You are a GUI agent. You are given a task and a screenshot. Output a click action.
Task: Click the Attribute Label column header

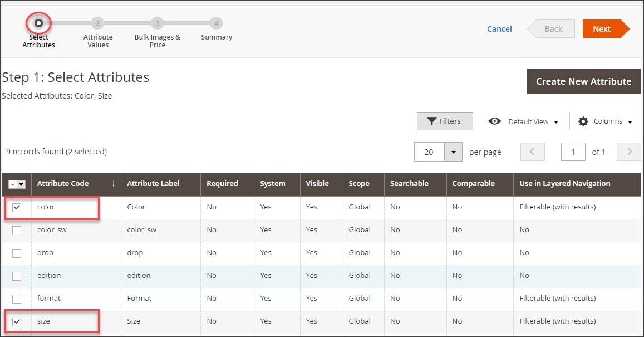(x=161, y=184)
